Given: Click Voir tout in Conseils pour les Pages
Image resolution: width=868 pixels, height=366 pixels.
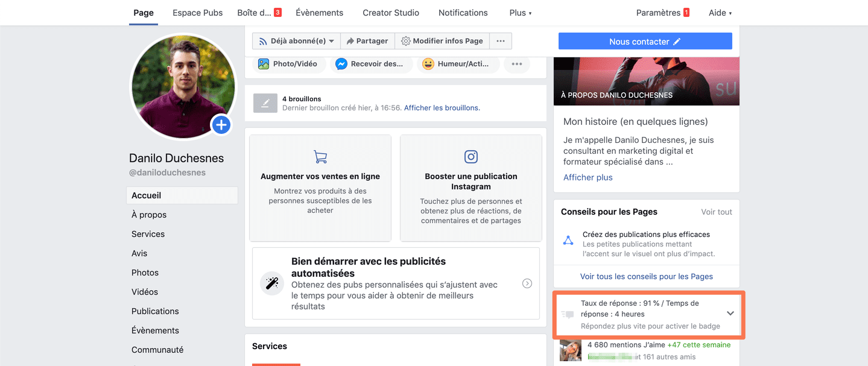Looking at the screenshot, I should coord(717,212).
